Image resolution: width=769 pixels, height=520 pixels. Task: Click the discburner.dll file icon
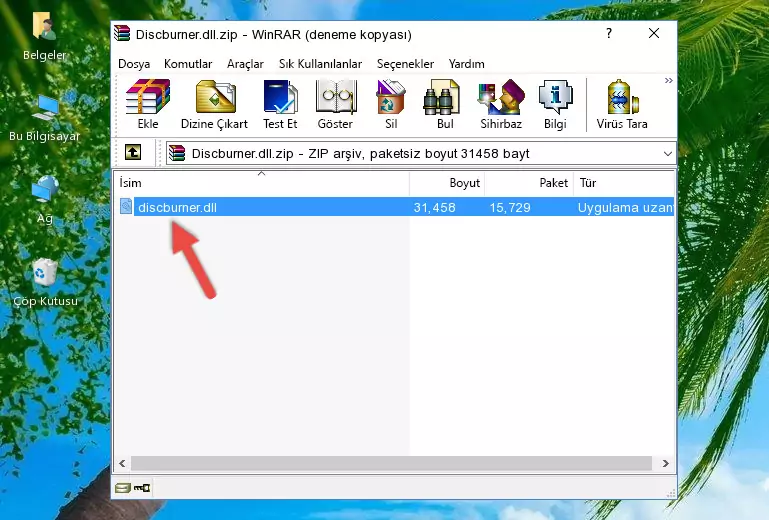tap(126, 207)
